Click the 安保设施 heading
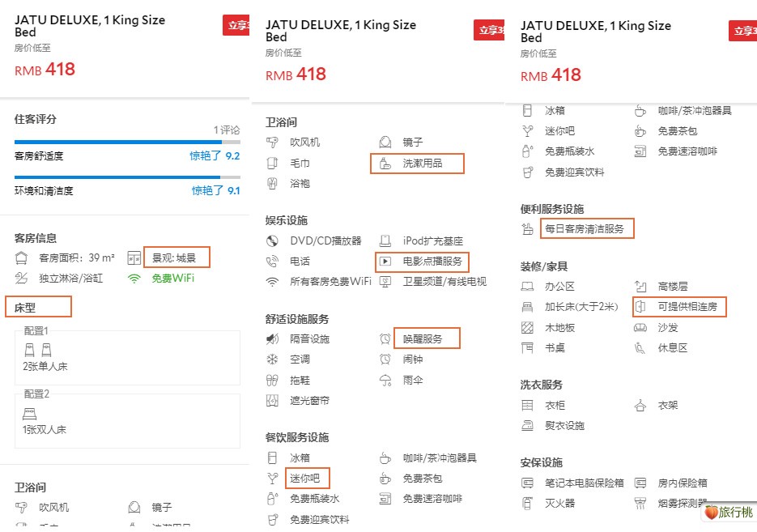The width and height of the screenshot is (757, 532). (541, 462)
